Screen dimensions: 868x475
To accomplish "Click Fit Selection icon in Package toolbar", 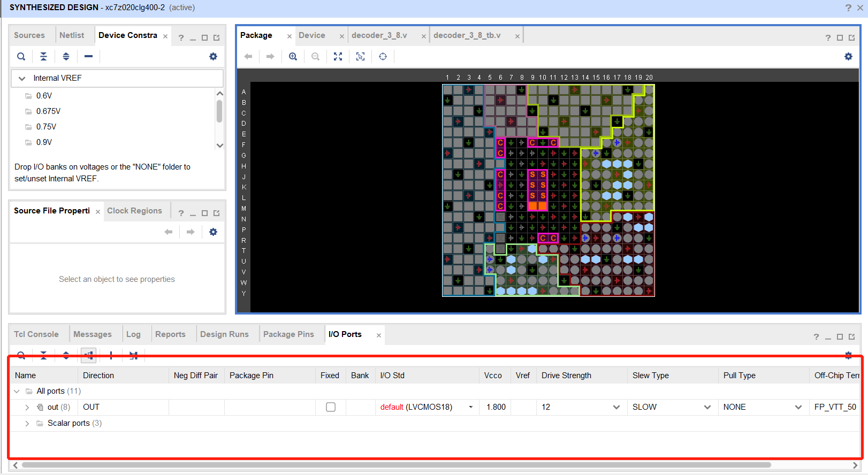I will (x=360, y=56).
